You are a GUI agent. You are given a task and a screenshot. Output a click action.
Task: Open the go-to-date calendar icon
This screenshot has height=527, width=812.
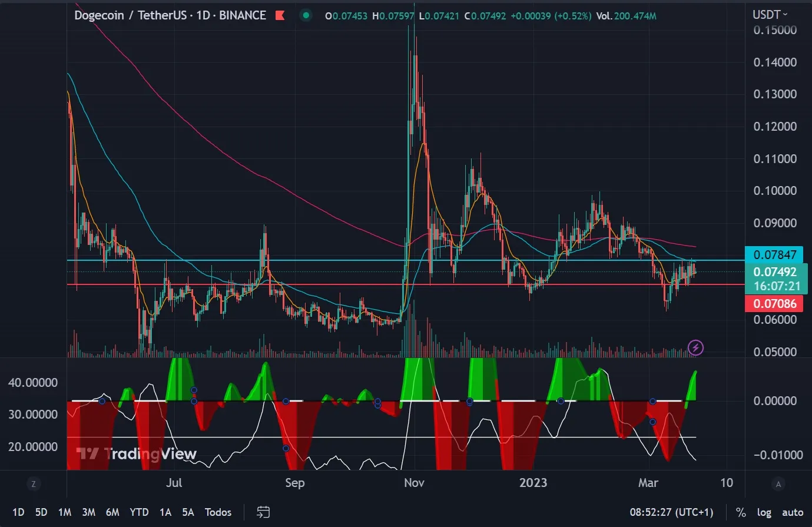coord(263,512)
